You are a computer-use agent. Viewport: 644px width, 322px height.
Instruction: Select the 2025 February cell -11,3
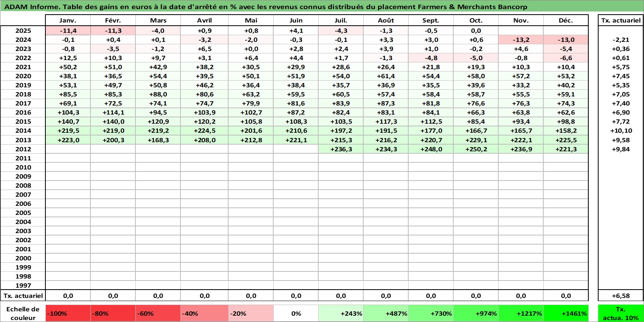(x=113, y=30)
